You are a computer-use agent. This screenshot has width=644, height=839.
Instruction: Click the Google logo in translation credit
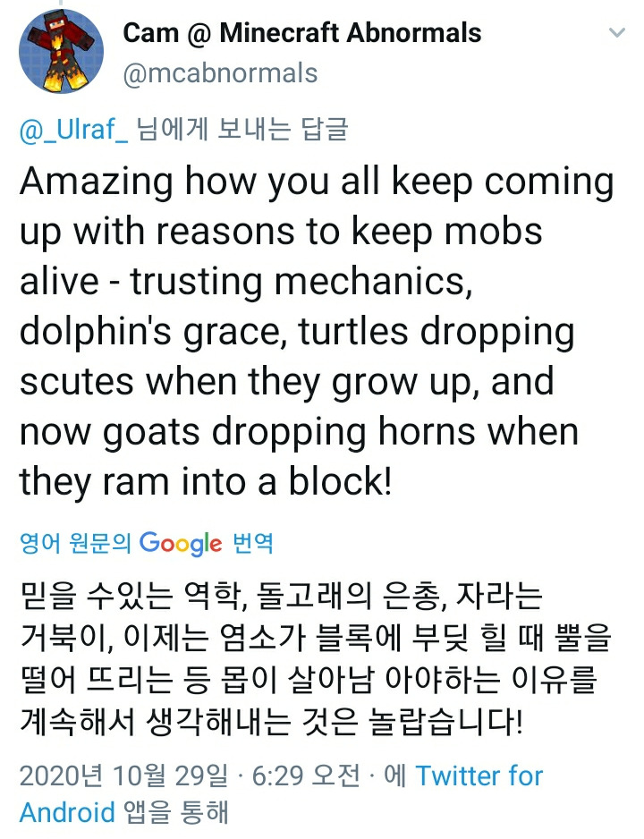(x=181, y=544)
